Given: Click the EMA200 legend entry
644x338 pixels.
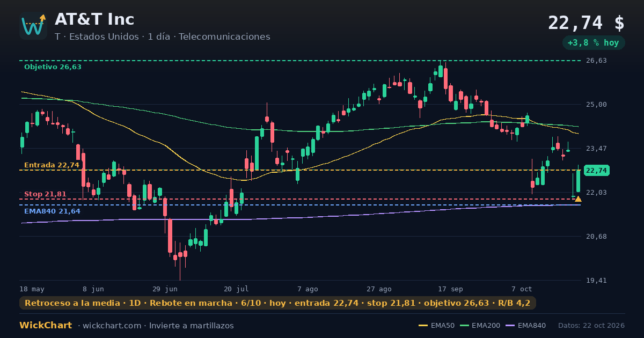Looking at the screenshot, I should [x=479, y=326].
